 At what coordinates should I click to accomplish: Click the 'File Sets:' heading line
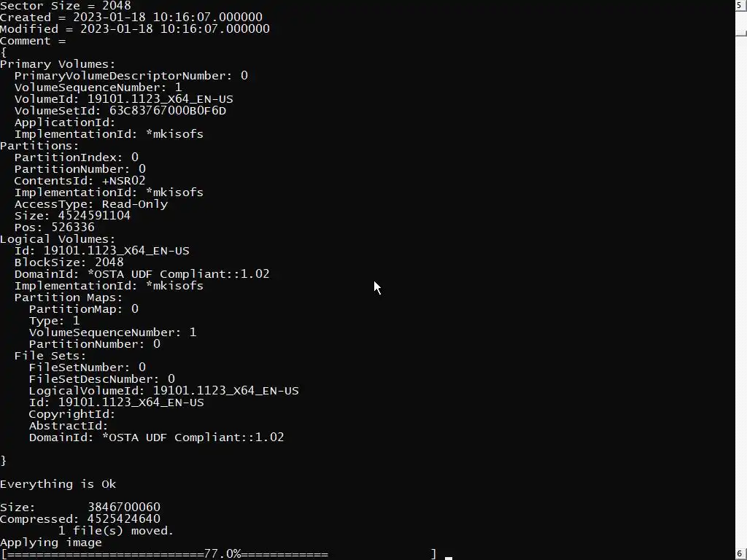click(50, 356)
